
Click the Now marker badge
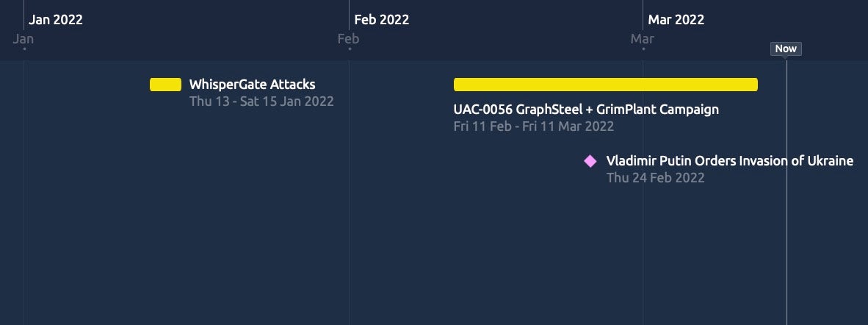(x=786, y=49)
